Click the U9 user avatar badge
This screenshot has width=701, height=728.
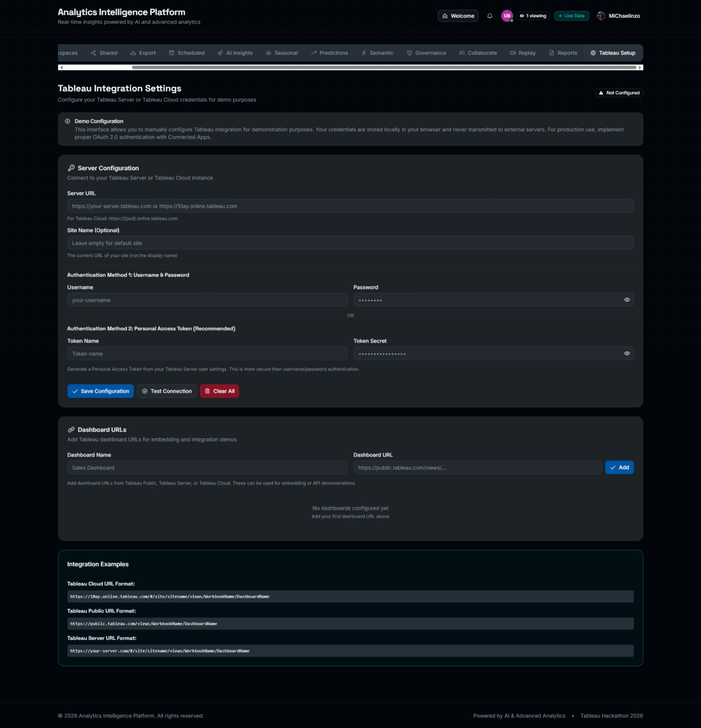tap(507, 16)
